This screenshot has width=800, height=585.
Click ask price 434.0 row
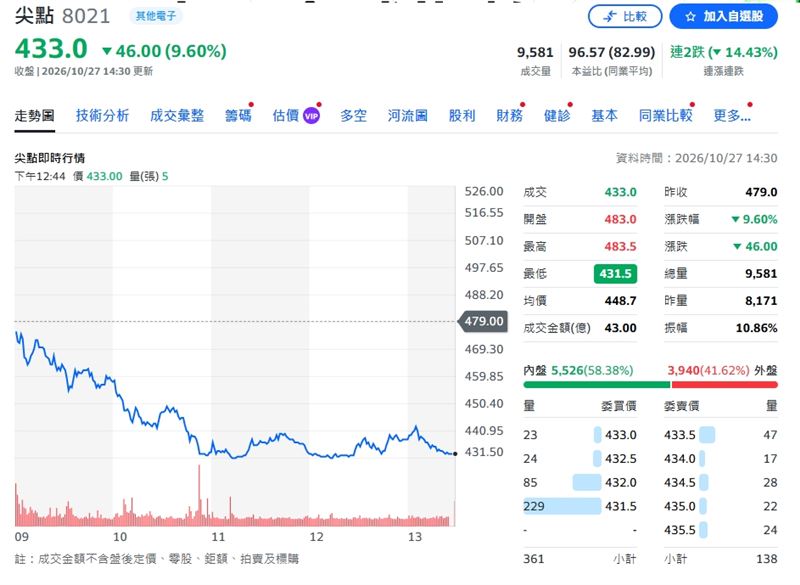coord(720,459)
